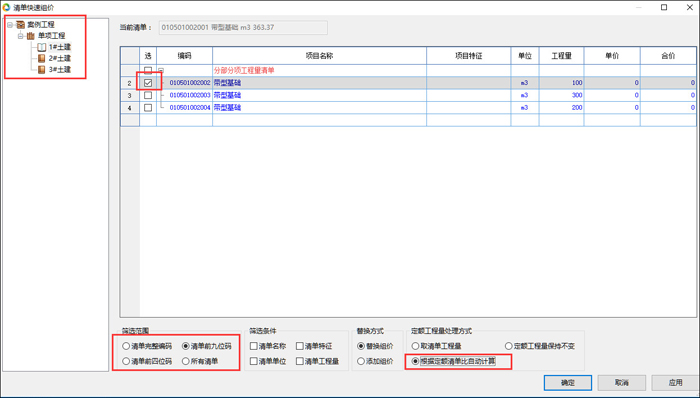The image size is (700, 398).
Task: Click code cell 010501002004
Action: tap(190, 108)
